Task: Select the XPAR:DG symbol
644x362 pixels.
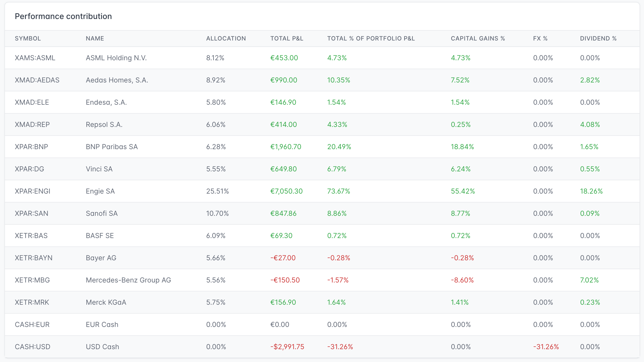Action: [x=29, y=169]
